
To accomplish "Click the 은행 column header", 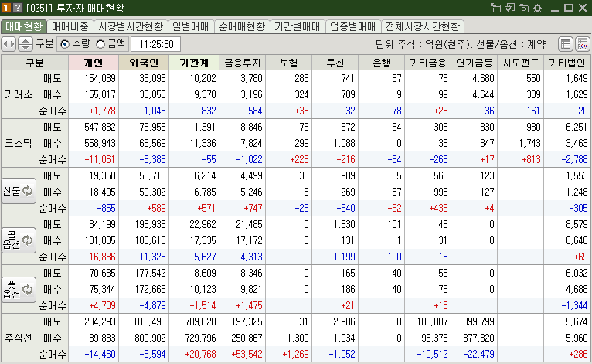I will click(381, 63).
